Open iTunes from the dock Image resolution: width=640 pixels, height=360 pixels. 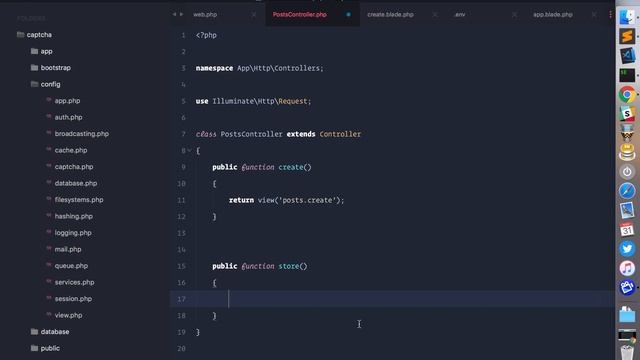click(627, 269)
